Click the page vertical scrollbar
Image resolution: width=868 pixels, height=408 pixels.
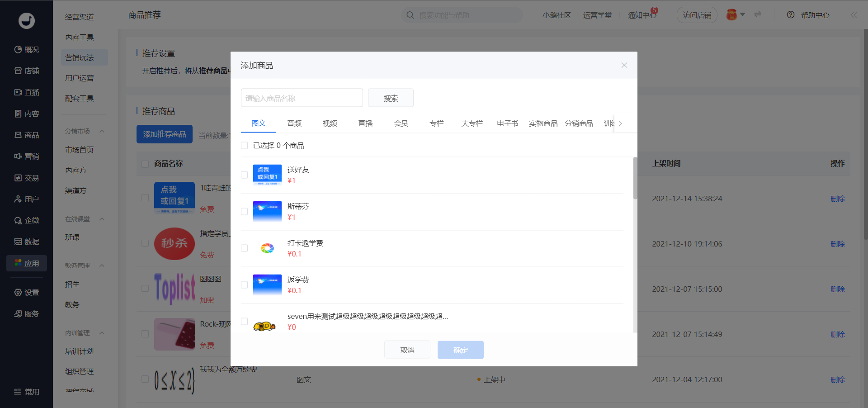[x=866, y=134]
